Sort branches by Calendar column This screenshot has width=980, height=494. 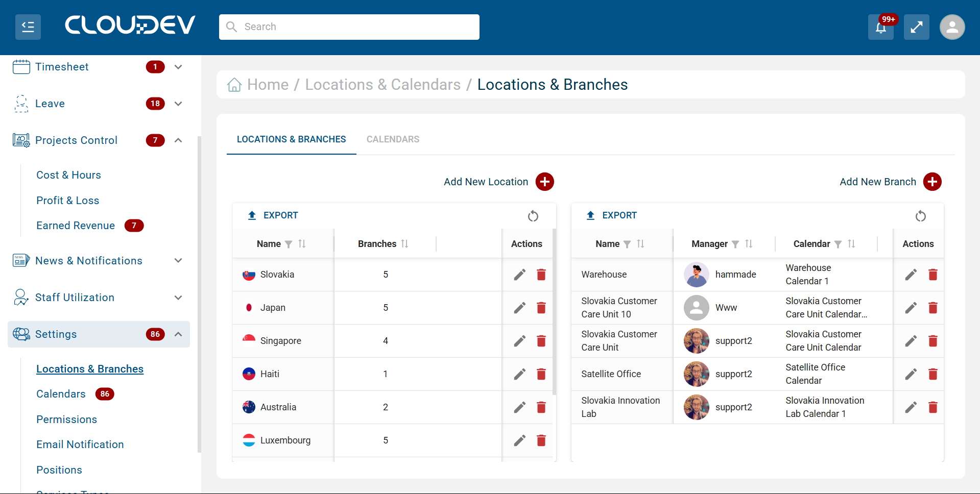pyautogui.click(x=851, y=244)
